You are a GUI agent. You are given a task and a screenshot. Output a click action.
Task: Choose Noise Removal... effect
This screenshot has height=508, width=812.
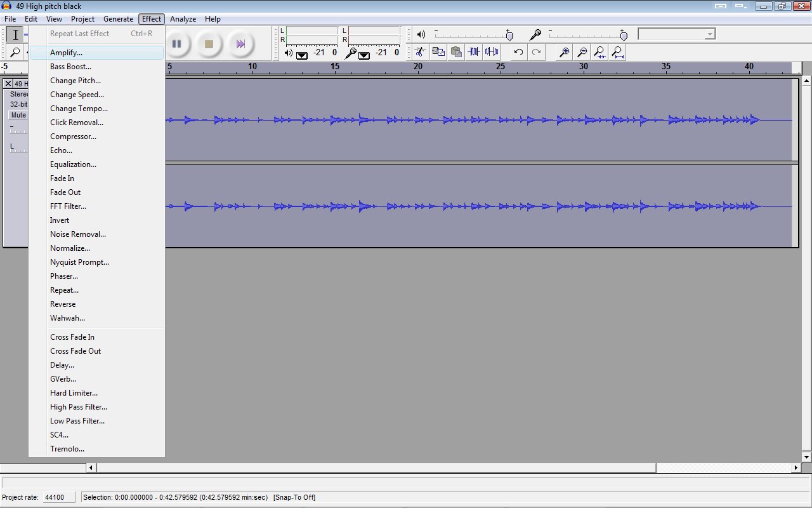(x=96, y=234)
